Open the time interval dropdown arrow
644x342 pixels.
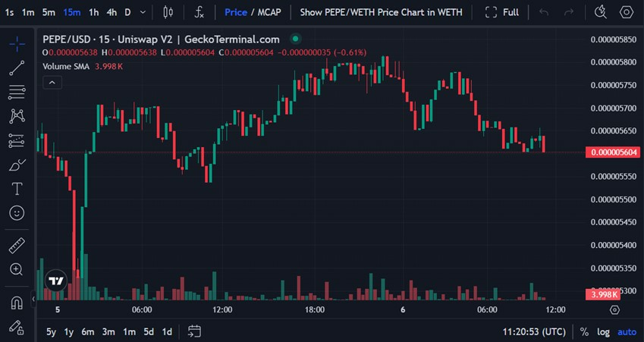(143, 12)
